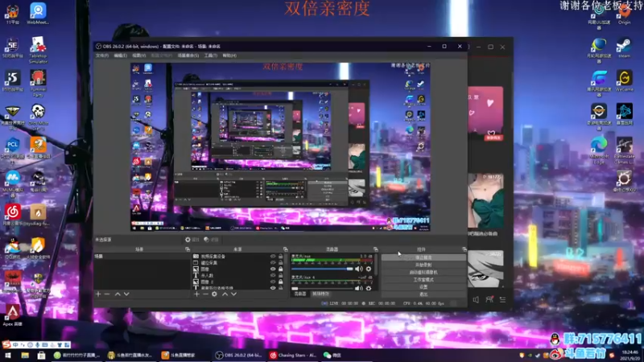Image resolution: width=644 pixels, height=362 pixels.
Task: Toggle visibility of the 图像 2 source
Action: pyautogui.click(x=273, y=282)
